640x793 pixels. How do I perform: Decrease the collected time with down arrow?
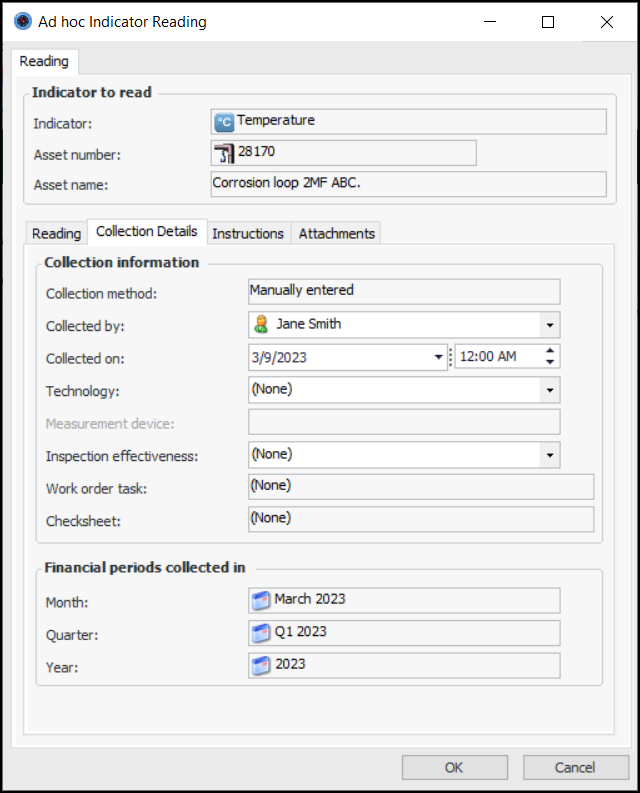(x=550, y=363)
